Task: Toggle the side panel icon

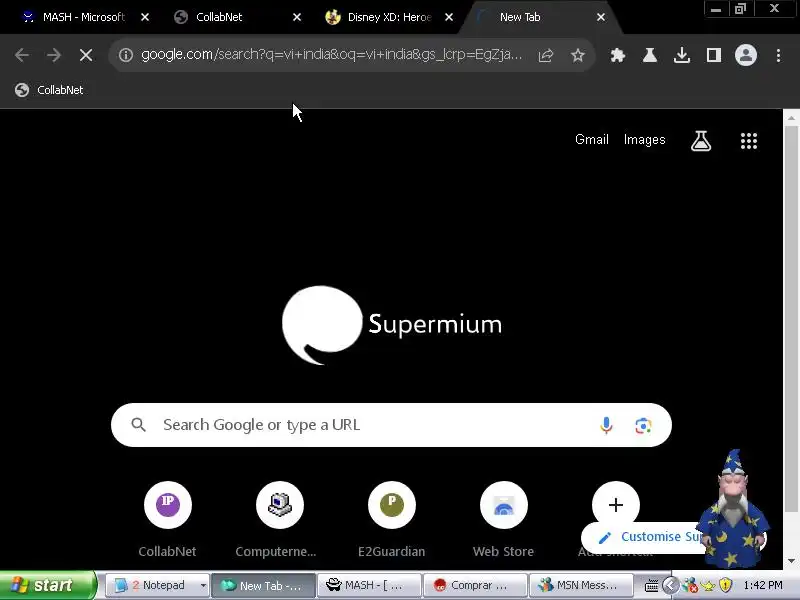Action: click(713, 55)
